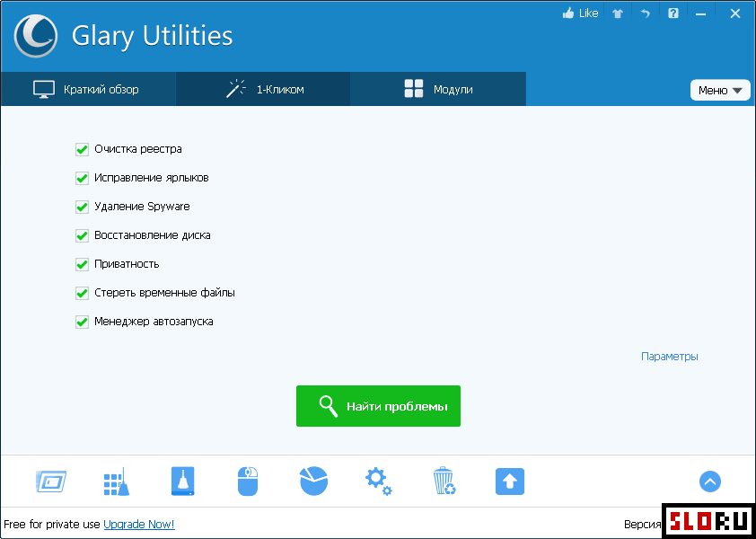
Task: Click the Приватность label text
Action: click(x=127, y=264)
